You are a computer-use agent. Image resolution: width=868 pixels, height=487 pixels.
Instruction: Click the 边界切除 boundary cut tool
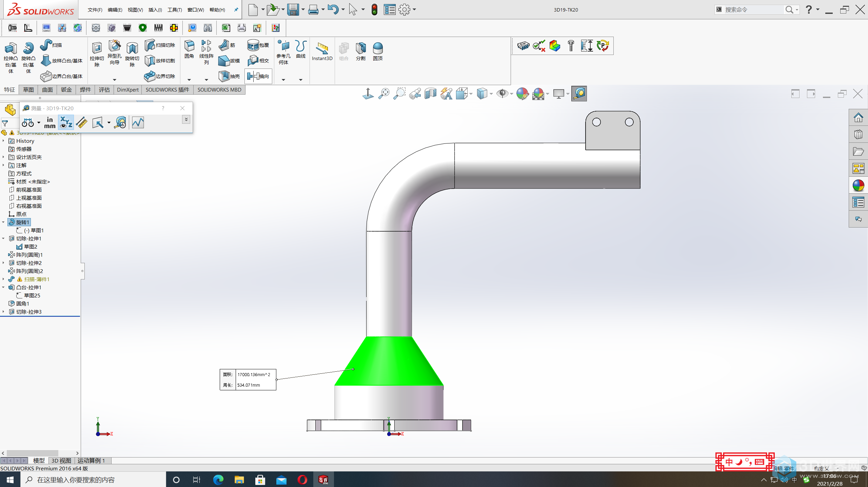160,76
